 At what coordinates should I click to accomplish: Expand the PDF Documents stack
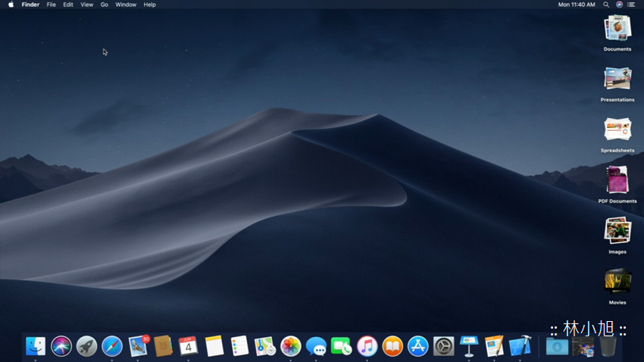(617, 179)
